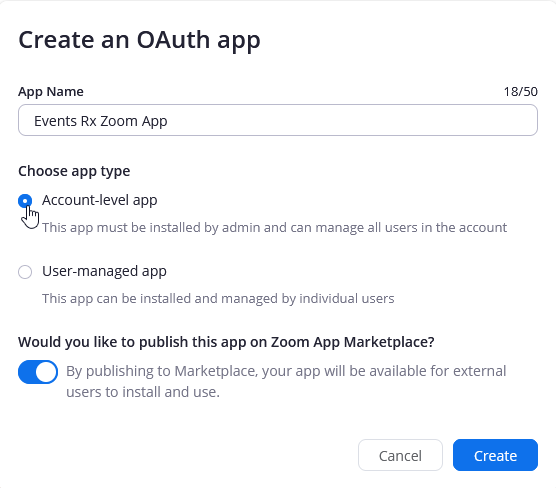Cancel the OAuth app creation

coord(400,455)
